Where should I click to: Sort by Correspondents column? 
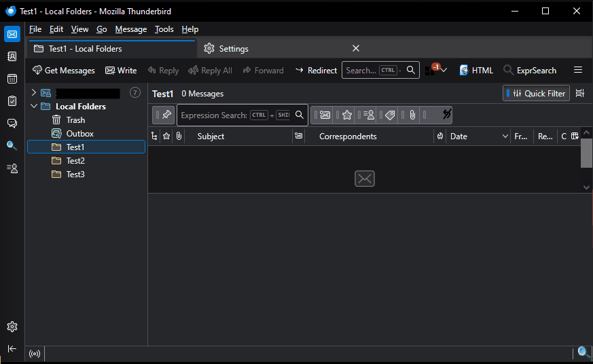click(369, 136)
